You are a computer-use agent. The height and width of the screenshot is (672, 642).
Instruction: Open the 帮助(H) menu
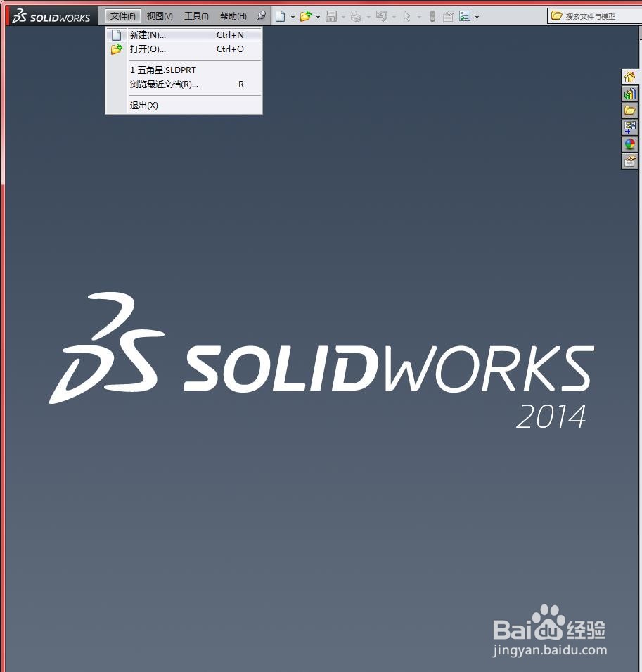(233, 16)
